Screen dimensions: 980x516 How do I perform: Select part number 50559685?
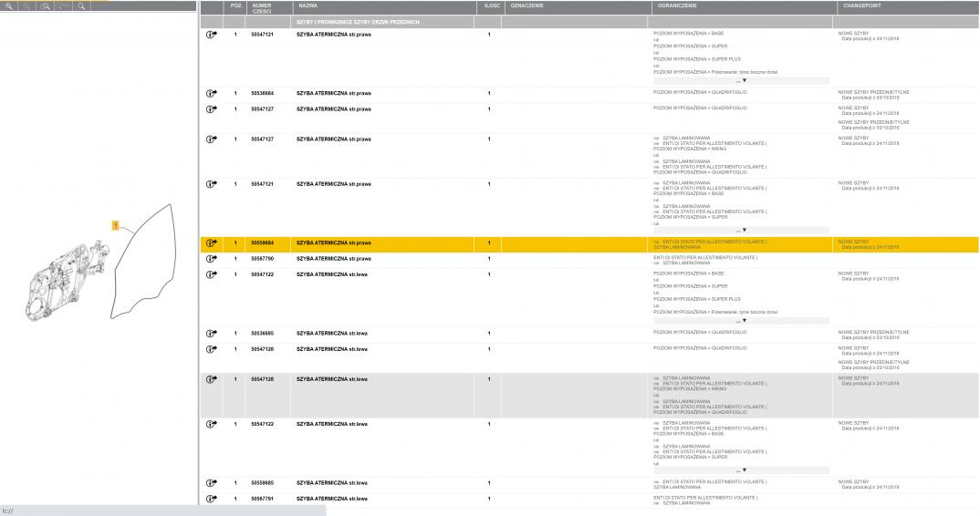point(263,483)
